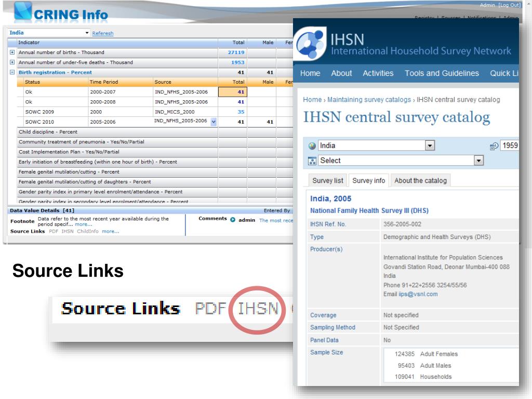Click Total value 35 for IND_MICS_2000
Viewport: 532px width, 399px height.
coord(241,112)
